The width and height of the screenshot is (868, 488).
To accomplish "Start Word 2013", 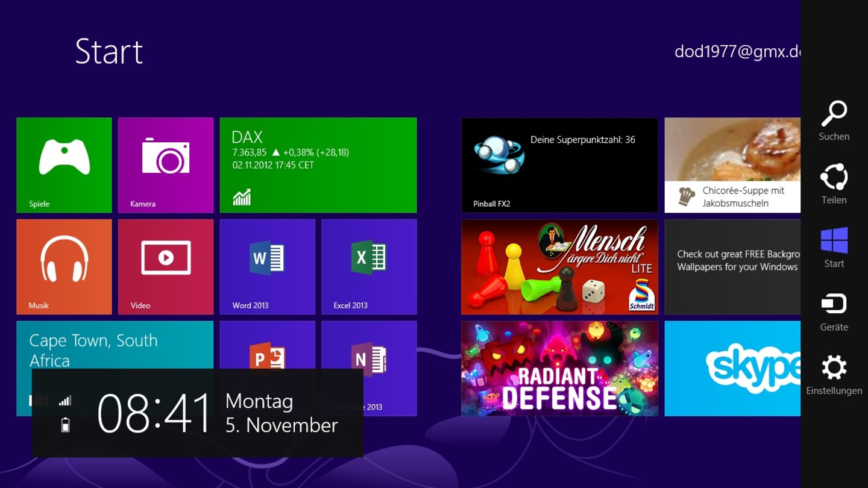I will click(268, 267).
